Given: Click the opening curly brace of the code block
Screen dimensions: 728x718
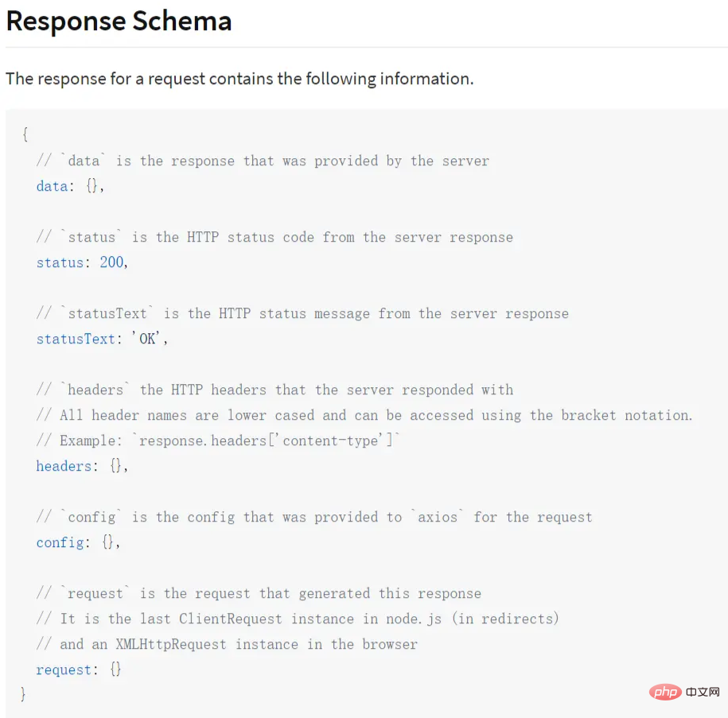Looking at the screenshot, I should coord(25,135).
